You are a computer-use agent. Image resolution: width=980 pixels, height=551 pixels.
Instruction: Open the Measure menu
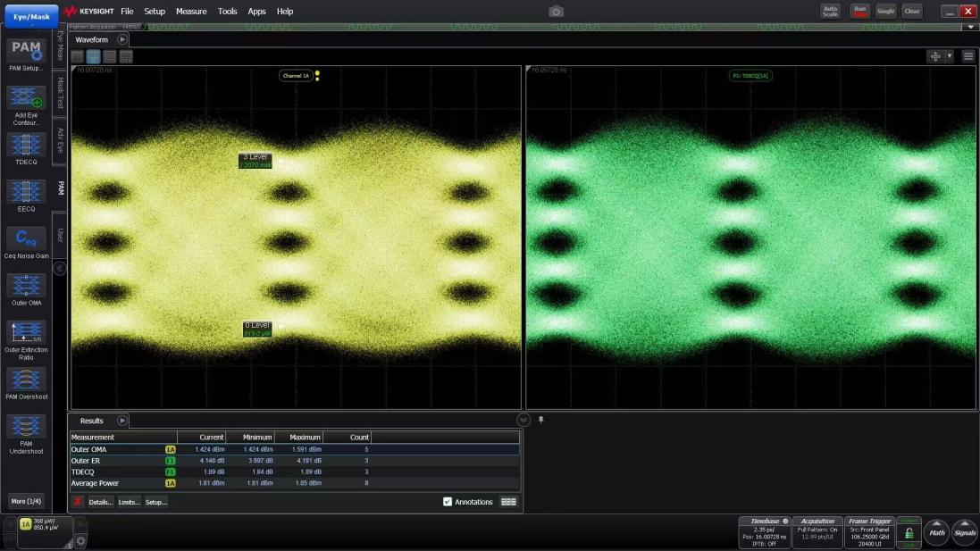[190, 12]
